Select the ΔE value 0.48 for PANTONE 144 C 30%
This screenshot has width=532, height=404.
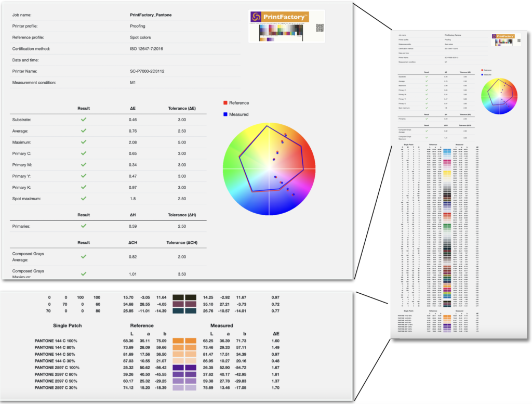(275, 361)
